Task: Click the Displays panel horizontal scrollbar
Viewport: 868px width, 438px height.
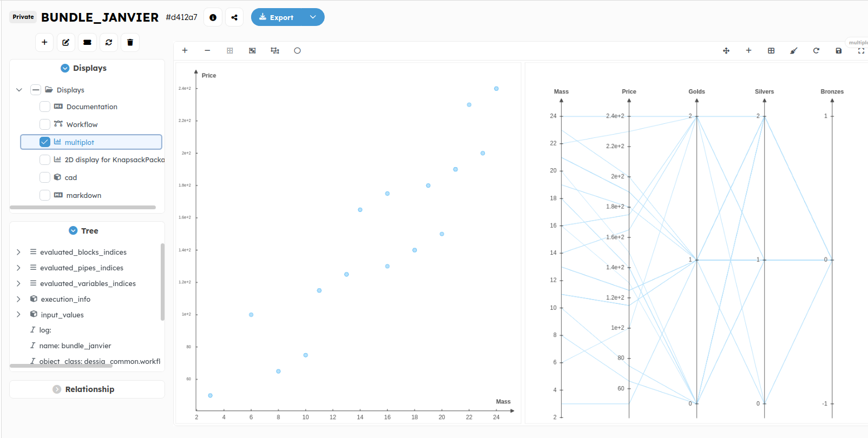Action: coord(83,207)
